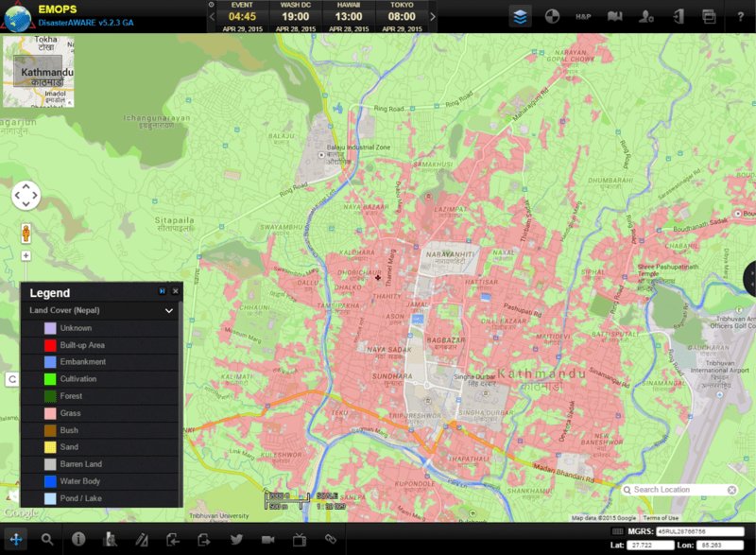This screenshot has width=756, height=555.
Task: Click the red Built-up Area swatch
Action: (x=50, y=345)
